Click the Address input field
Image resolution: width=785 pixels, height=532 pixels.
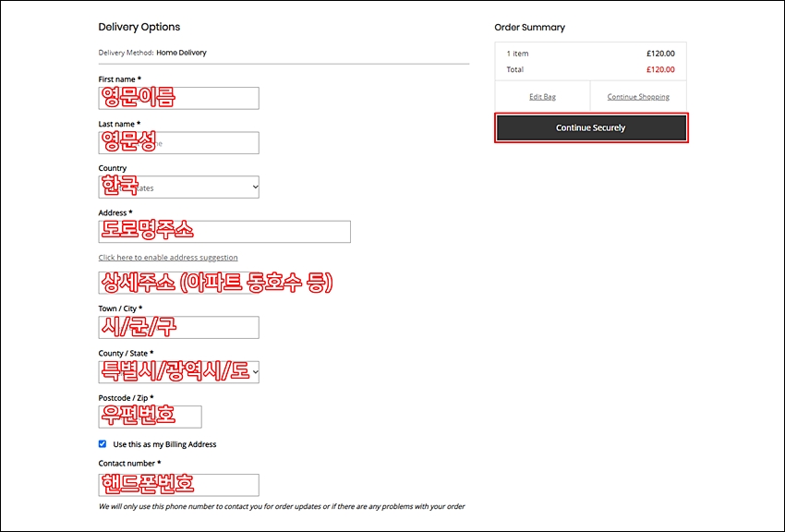coord(224,232)
